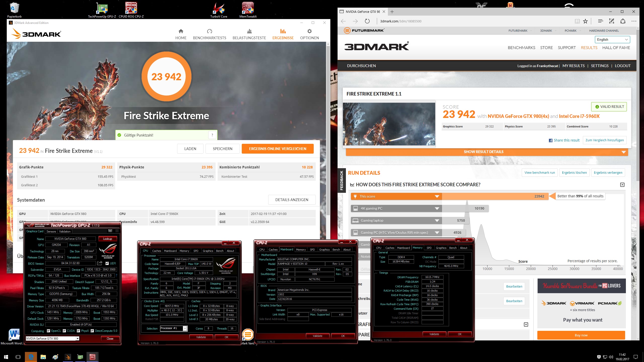Image resolution: width=644 pixels, height=362 pixels.
Task: Click 'View benchmark run' button
Action: [x=540, y=173]
